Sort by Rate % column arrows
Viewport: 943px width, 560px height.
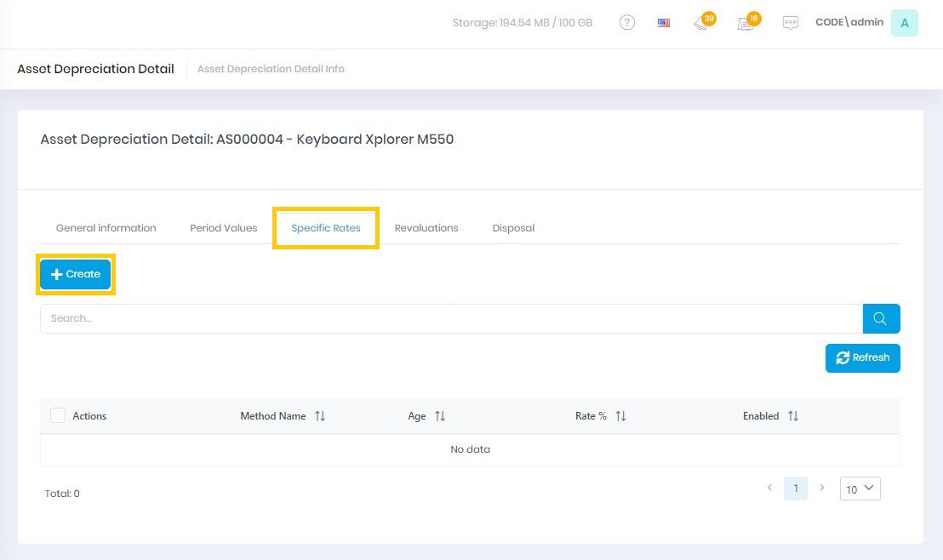(620, 416)
